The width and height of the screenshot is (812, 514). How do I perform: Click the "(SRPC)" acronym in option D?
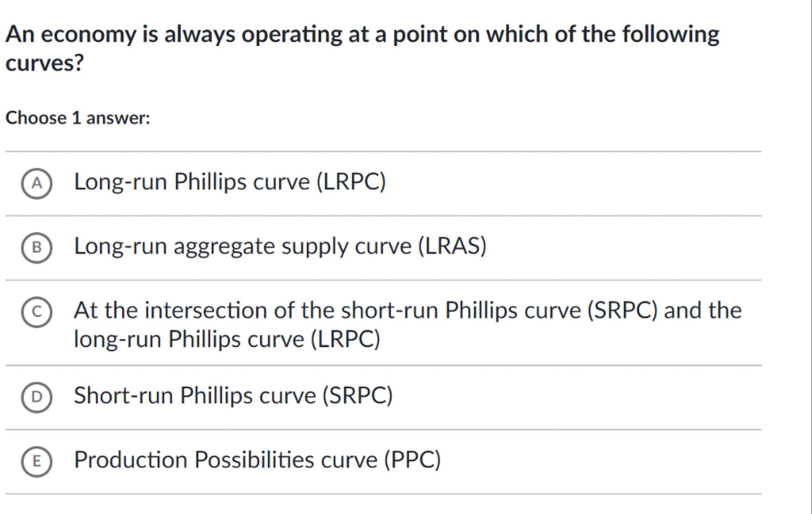tap(357, 396)
